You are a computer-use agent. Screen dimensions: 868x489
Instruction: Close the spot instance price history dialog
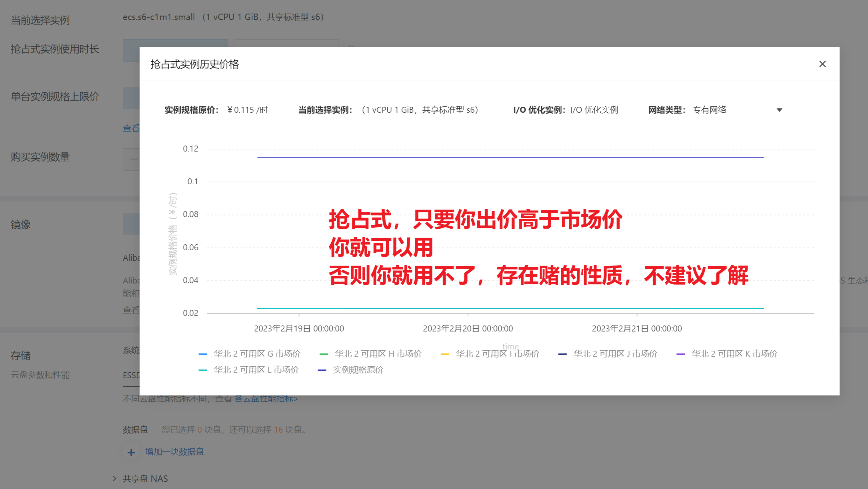pyautogui.click(x=822, y=64)
